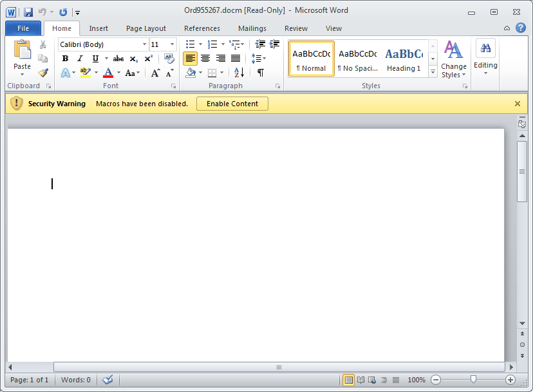Click the Cut scissors icon
The height and width of the screenshot is (392, 533).
43,44
